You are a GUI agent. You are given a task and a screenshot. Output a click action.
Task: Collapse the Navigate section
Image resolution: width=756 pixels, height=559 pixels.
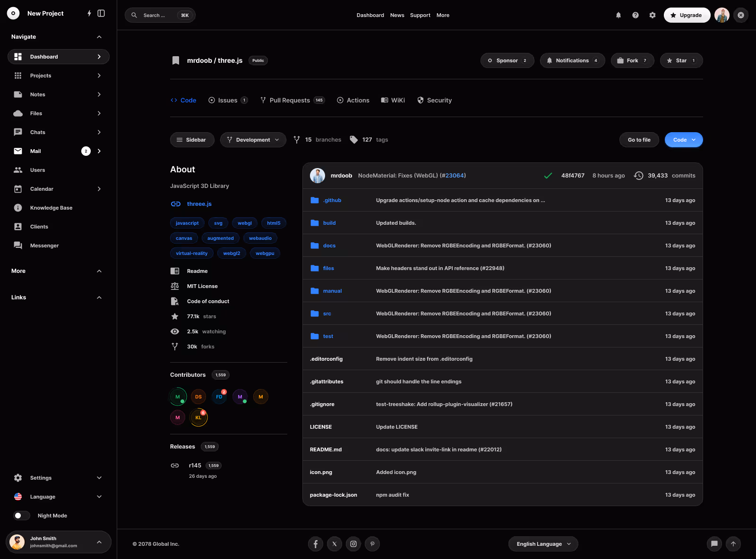[x=99, y=37]
